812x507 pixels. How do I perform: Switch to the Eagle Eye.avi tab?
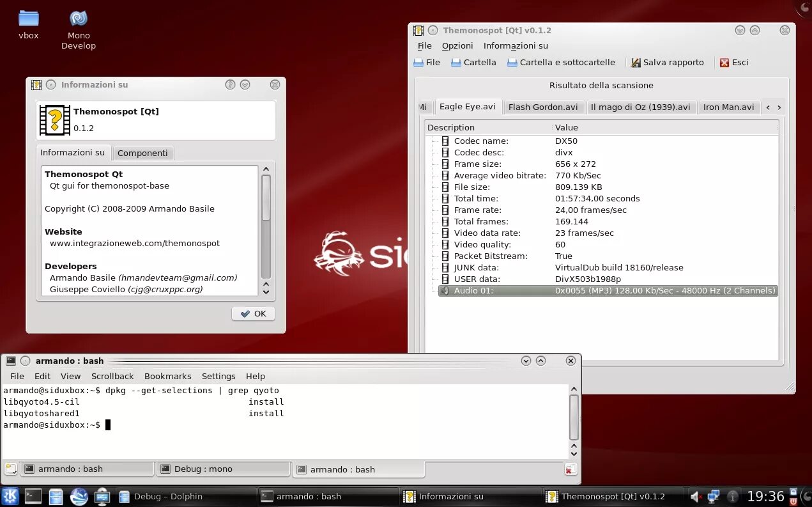pyautogui.click(x=467, y=107)
